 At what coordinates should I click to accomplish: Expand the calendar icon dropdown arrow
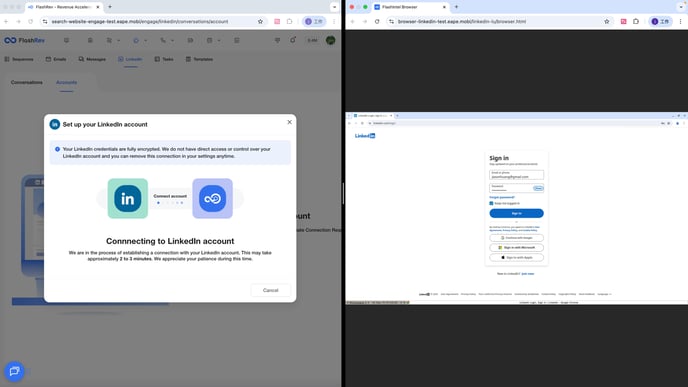pyautogui.click(x=219, y=41)
